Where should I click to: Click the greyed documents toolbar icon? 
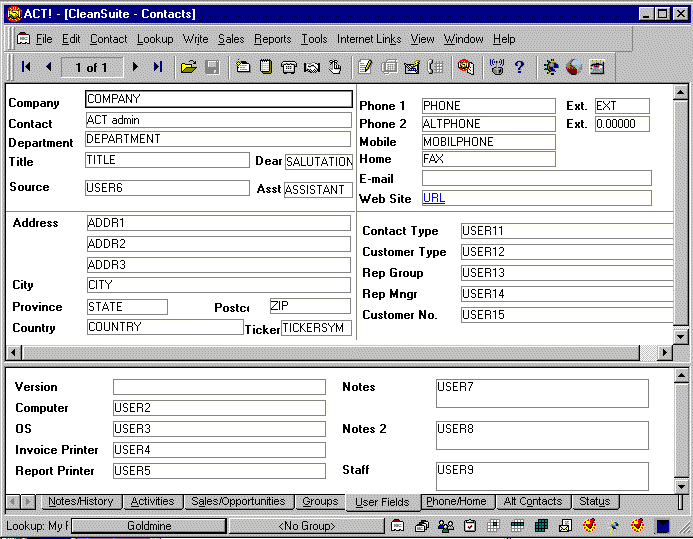pos(389,67)
